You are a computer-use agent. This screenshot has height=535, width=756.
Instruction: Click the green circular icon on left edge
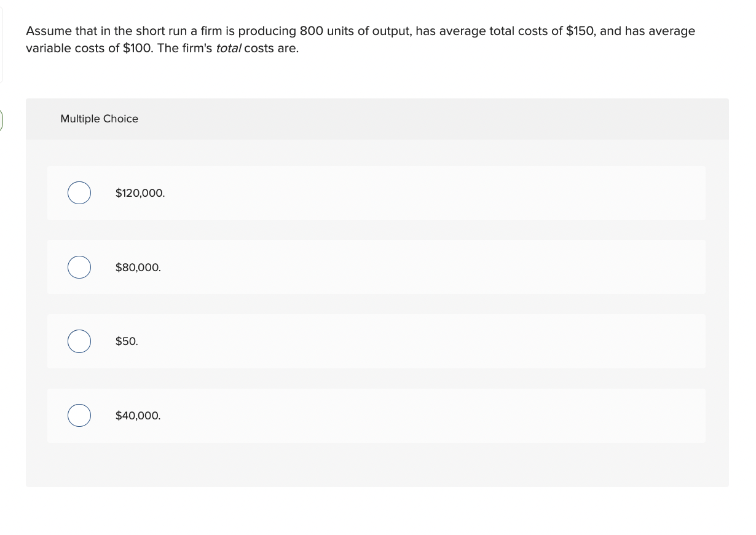pyautogui.click(x=1, y=119)
